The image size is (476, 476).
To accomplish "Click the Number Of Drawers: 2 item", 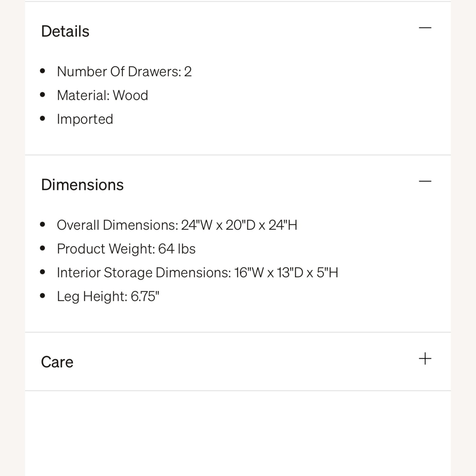I will pos(124,72).
